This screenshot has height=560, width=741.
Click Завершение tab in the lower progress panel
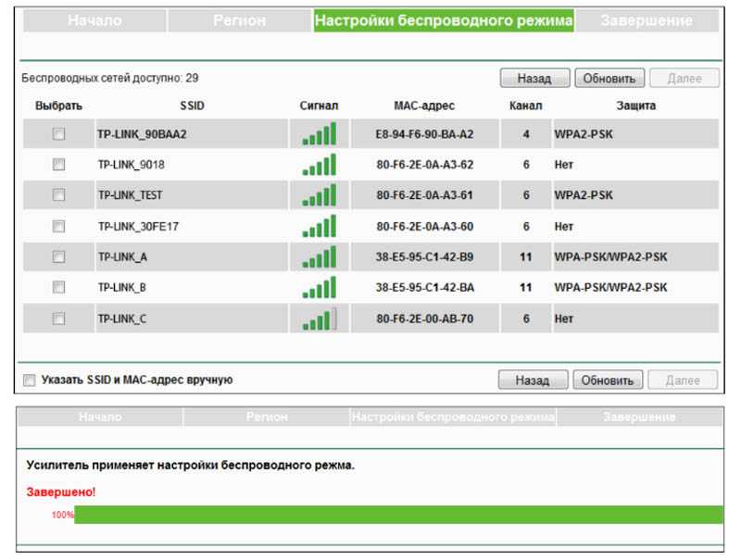639,417
